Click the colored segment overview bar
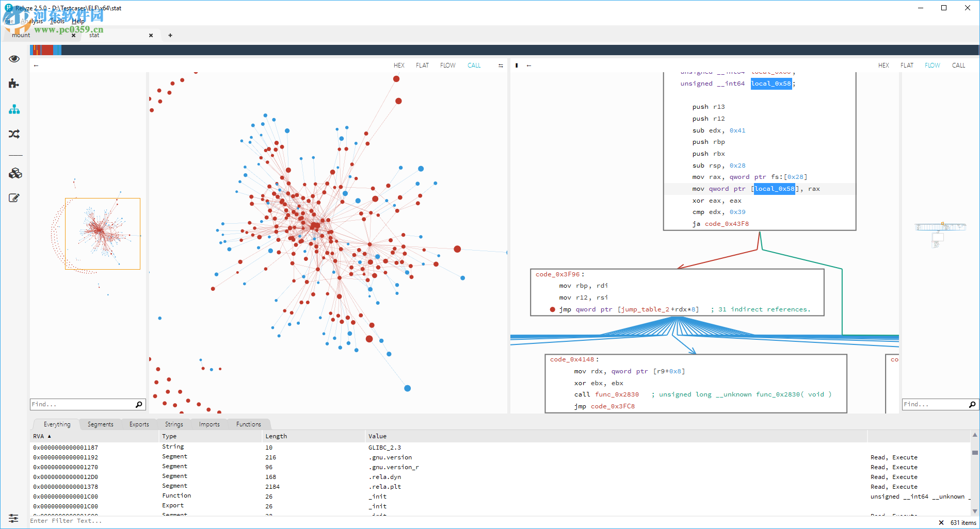 pyautogui.click(x=504, y=50)
